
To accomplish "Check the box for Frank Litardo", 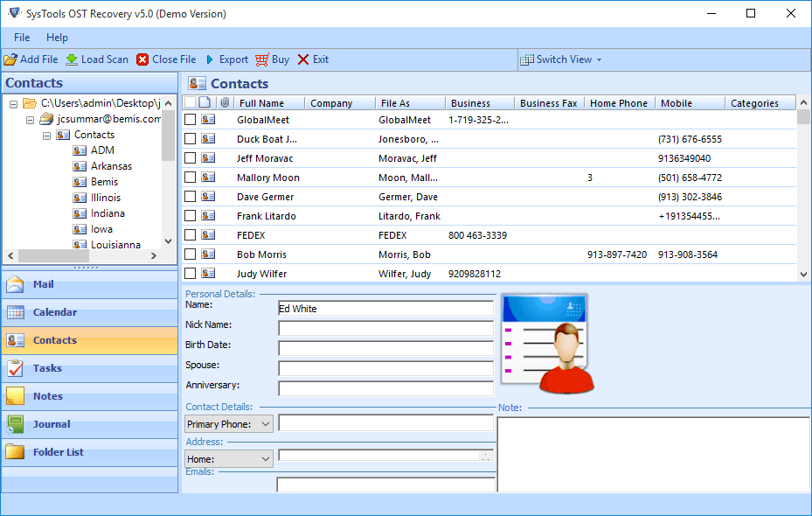I will pos(190,215).
